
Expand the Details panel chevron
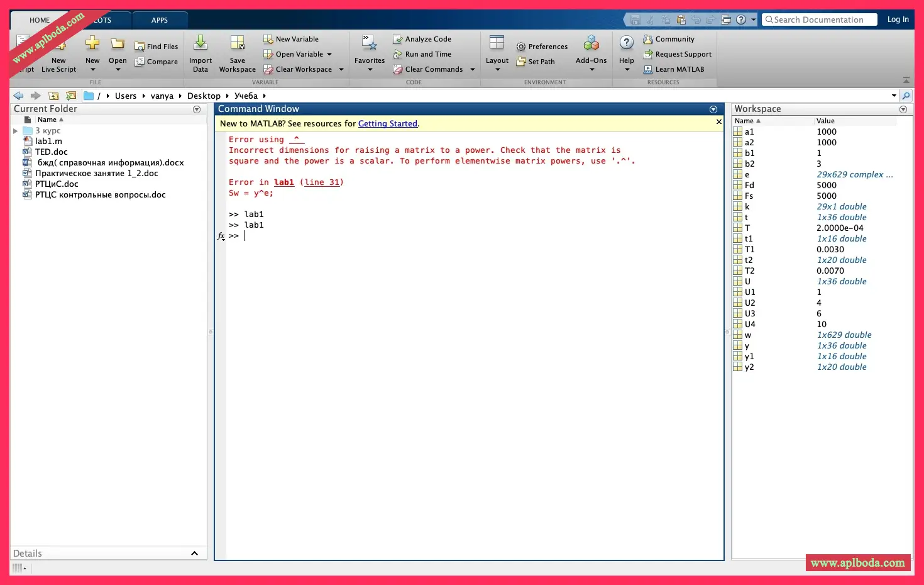pos(194,554)
